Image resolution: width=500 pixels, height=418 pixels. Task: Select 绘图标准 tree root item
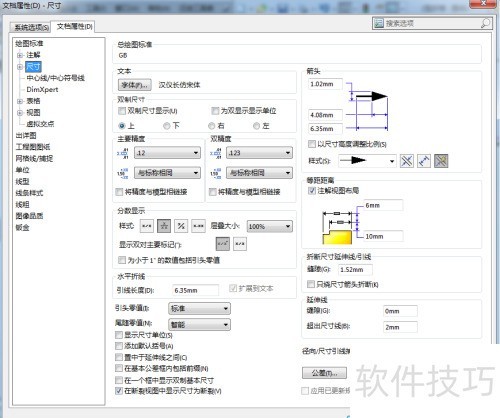coord(29,43)
